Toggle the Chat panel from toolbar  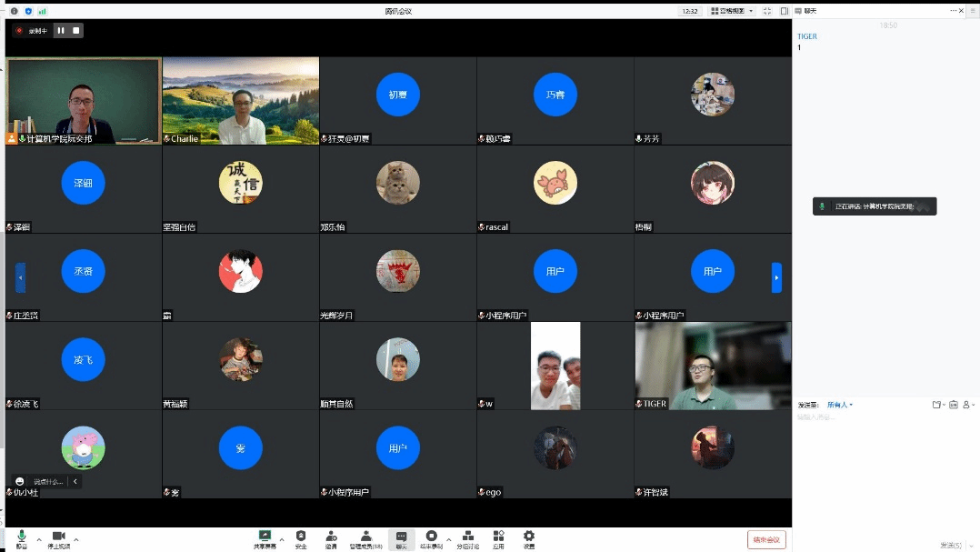tap(401, 537)
